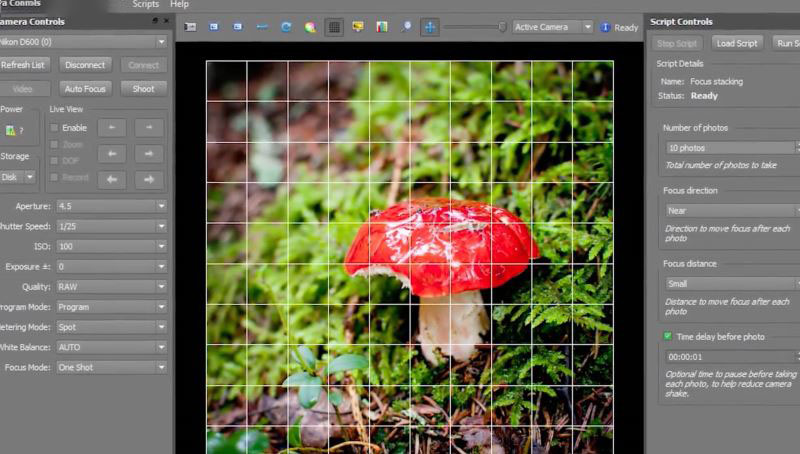Click the toolbar zoom slider handle
The height and width of the screenshot is (454, 800).
pos(503,27)
